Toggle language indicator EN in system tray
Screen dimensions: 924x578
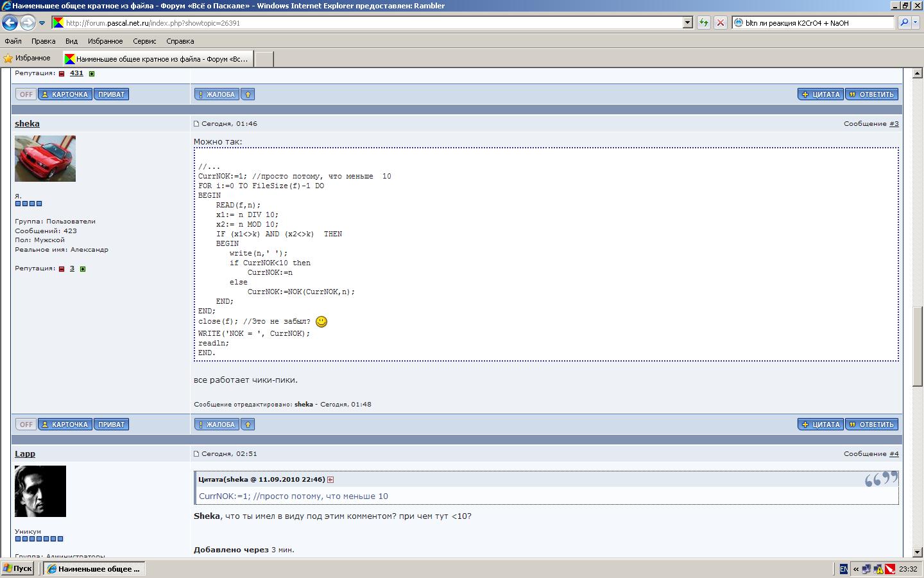[843, 569]
